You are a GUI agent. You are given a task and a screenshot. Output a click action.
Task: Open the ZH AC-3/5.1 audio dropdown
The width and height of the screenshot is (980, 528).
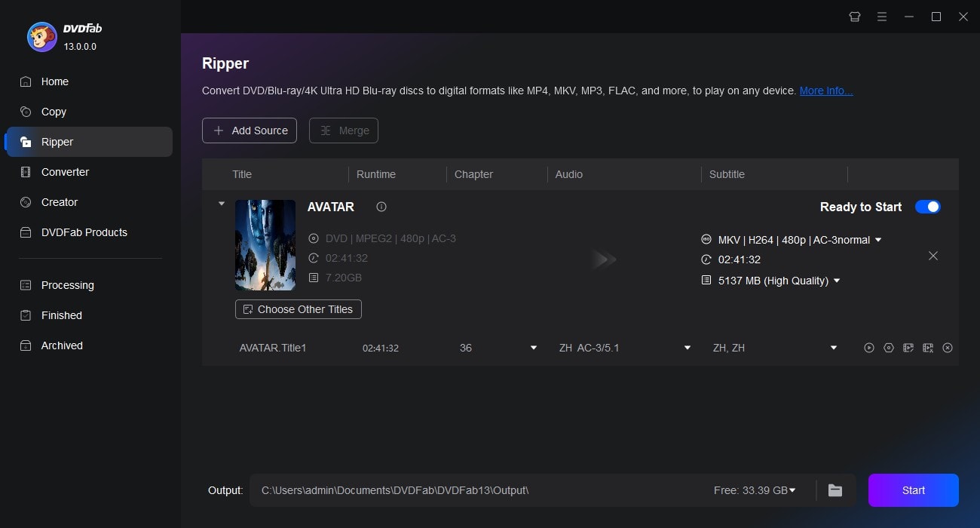(687, 348)
